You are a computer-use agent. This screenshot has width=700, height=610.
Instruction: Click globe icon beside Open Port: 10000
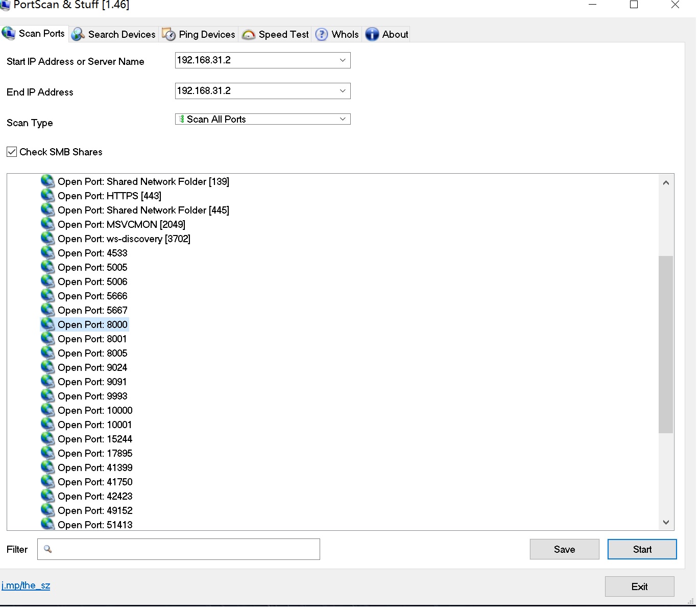48,410
